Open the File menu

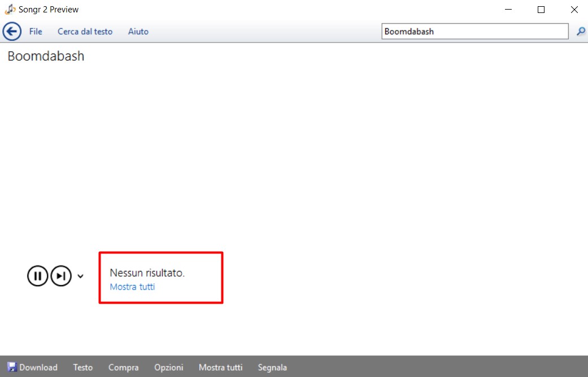coord(36,32)
